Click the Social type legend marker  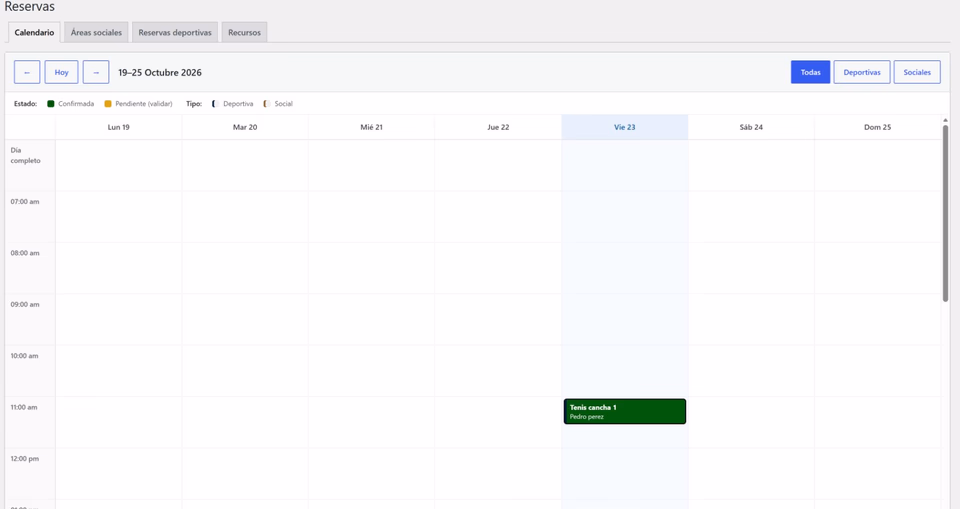[x=267, y=104]
